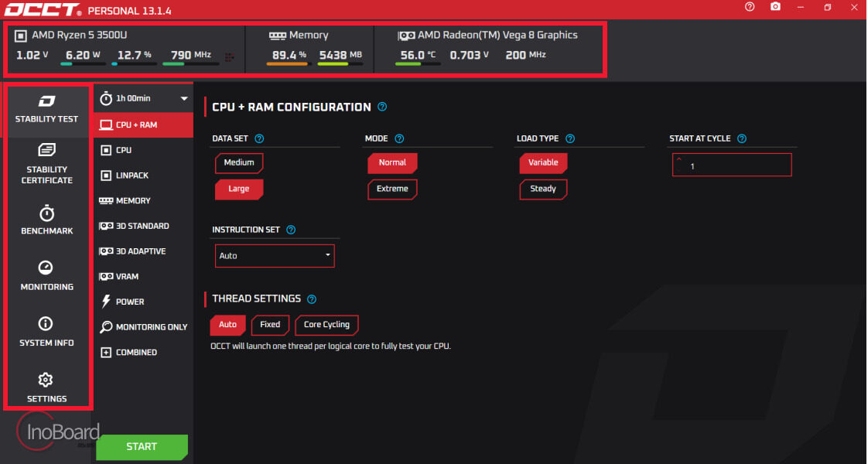Image resolution: width=868 pixels, height=464 pixels.
Task: Switch mode to Extreme
Action: tap(392, 189)
